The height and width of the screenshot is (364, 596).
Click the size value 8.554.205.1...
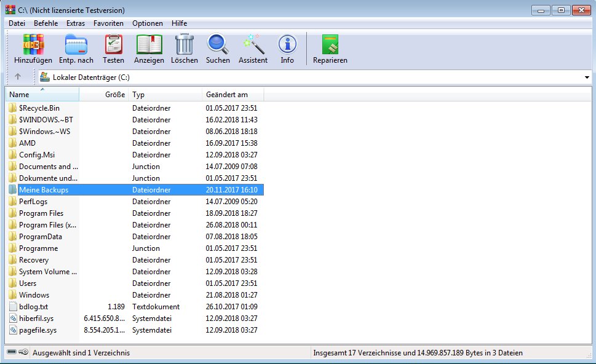tap(104, 330)
